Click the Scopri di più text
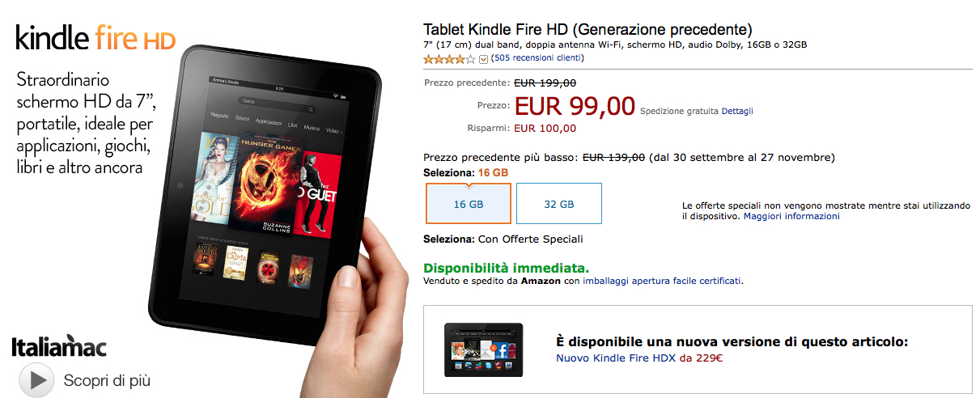The width and height of the screenshot is (980, 398). click(107, 380)
